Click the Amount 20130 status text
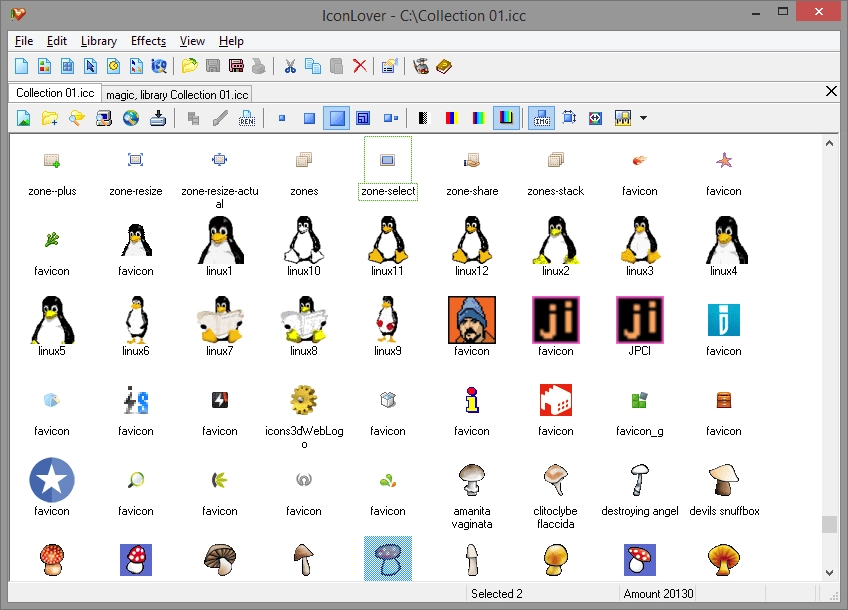848x610 pixels. pyautogui.click(x=658, y=594)
